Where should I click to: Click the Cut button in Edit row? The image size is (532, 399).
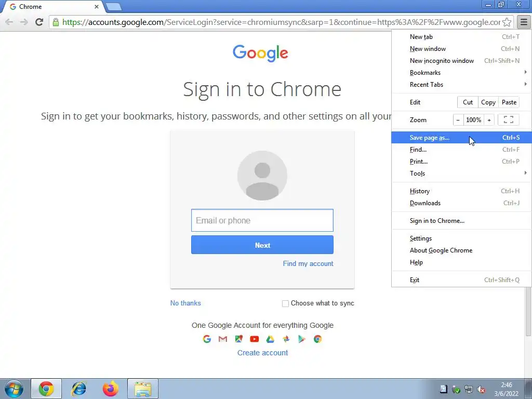pos(468,102)
